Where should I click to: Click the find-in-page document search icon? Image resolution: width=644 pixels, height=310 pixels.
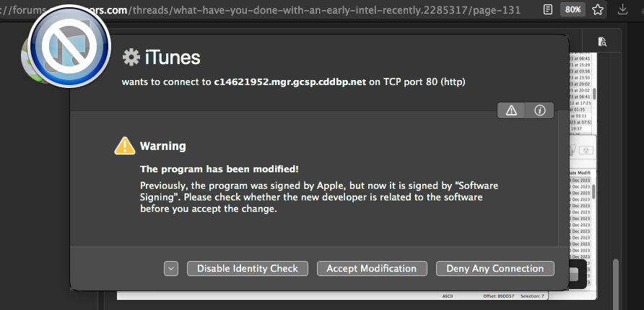(x=602, y=43)
